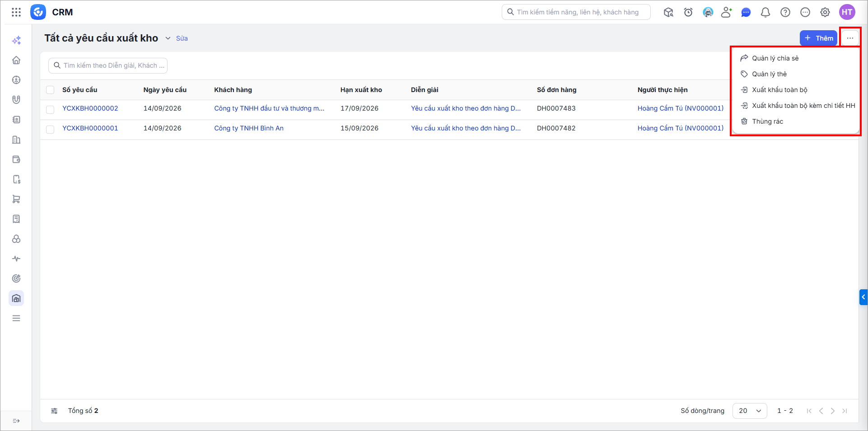This screenshot has width=868, height=431.
Task: Open the Công ty TNHH Bình An link
Action: 249,128
